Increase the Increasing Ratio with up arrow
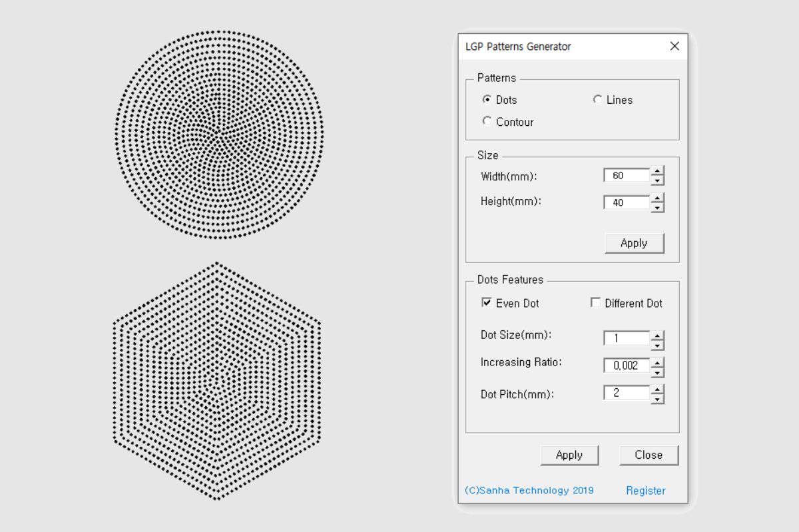This screenshot has width=799, height=532. (657, 362)
